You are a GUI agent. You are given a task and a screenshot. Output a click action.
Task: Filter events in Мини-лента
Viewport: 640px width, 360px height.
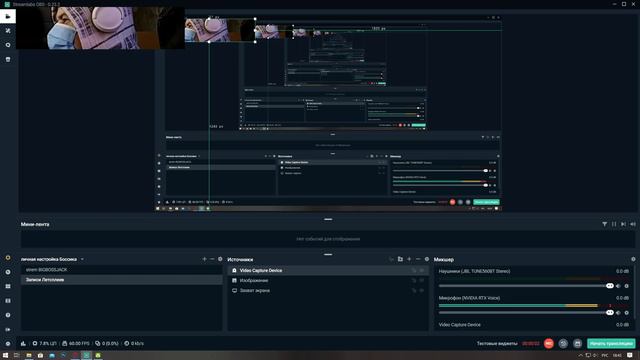pyautogui.click(x=604, y=224)
